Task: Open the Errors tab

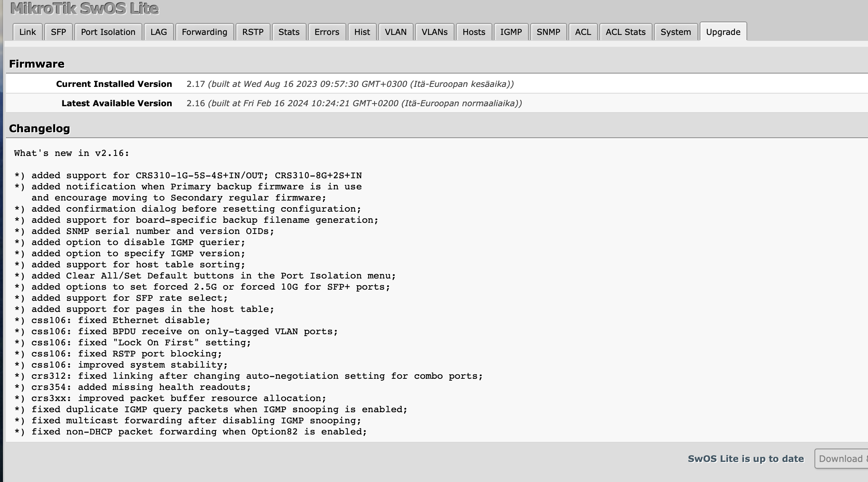Action: pyautogui.click(x=327, y=32)
